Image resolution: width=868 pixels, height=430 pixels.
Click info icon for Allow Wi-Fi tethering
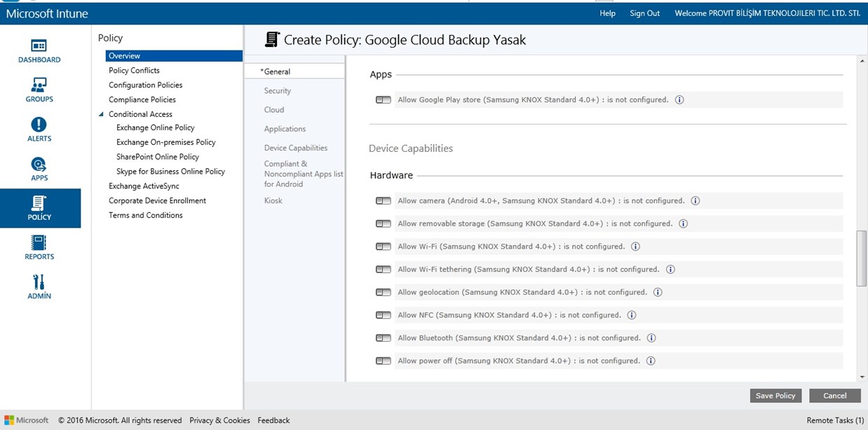(x=670, y=269)
